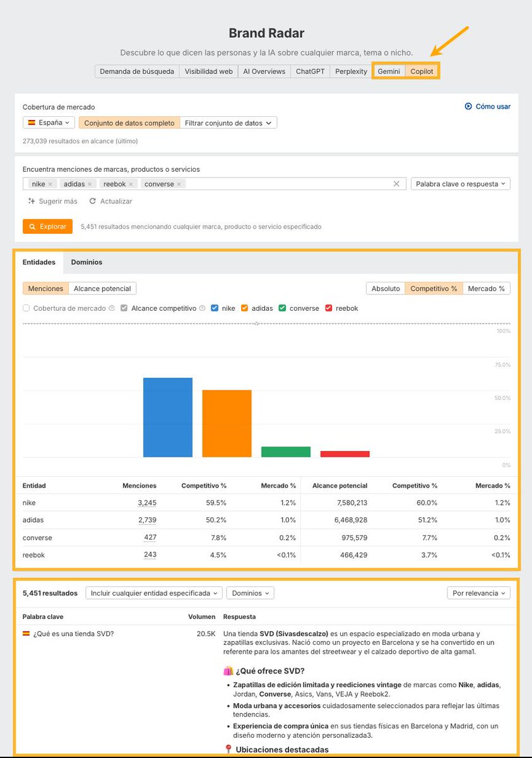The width and height of the screenshot is (532, 758).
Task: Open the Por relevancia sort dropdown
Action: 478,593
